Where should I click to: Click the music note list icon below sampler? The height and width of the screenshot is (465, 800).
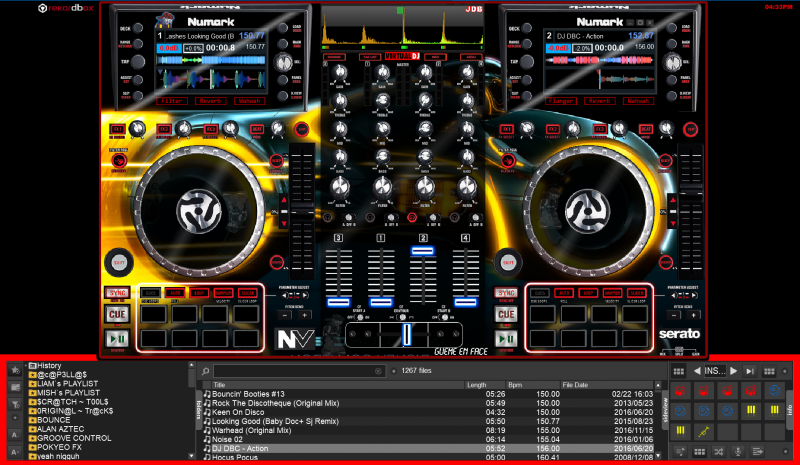pyautogui.click(x=680, y=452)
